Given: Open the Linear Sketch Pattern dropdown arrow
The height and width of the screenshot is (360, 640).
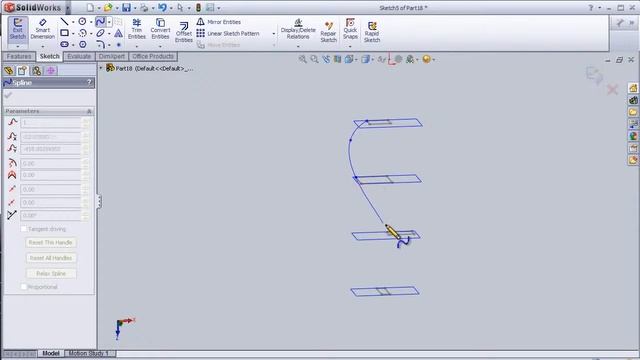Looking at the screenshot, I should pyautogui.click(x=274, y=33).
